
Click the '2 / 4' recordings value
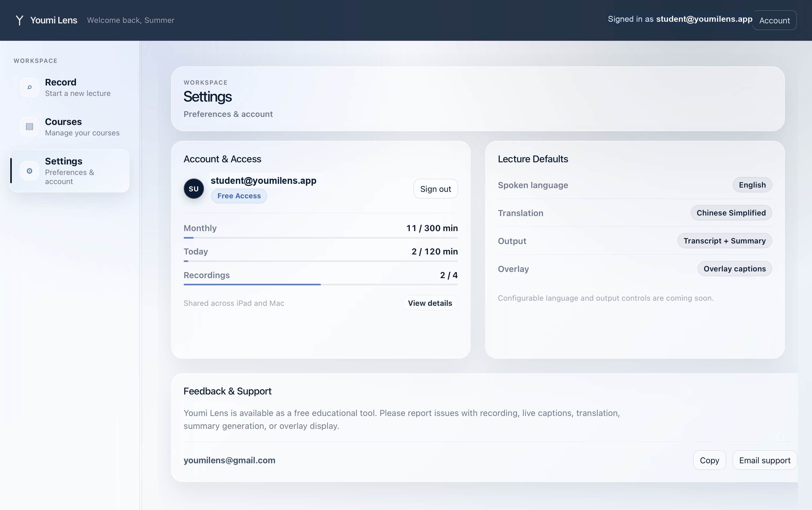click(x=449, y=275)
